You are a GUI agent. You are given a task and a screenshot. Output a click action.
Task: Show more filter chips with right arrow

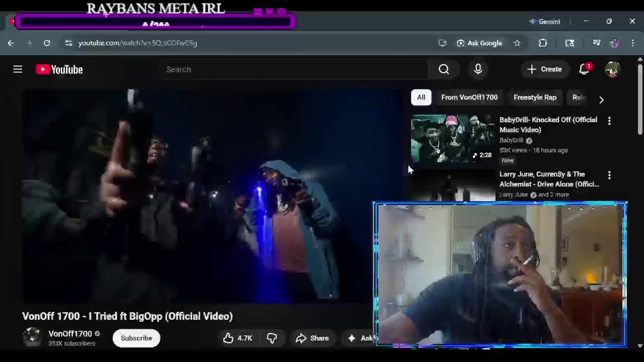[601, 99]
